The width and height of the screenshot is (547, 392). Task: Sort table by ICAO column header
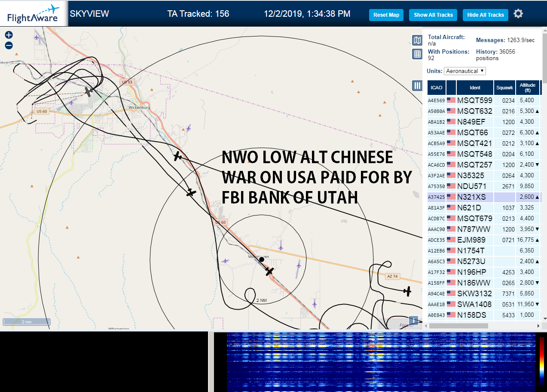pyautogui.click(x=437, y=88)
